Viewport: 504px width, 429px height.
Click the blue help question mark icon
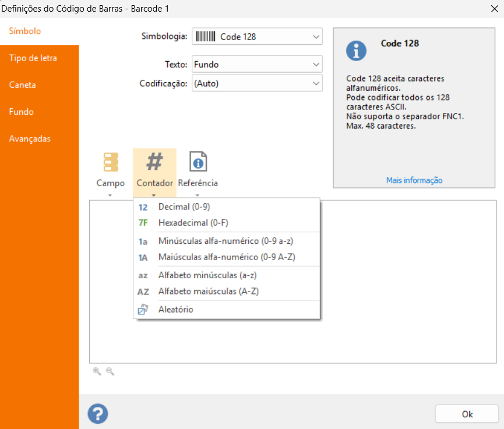coord(98,414)
